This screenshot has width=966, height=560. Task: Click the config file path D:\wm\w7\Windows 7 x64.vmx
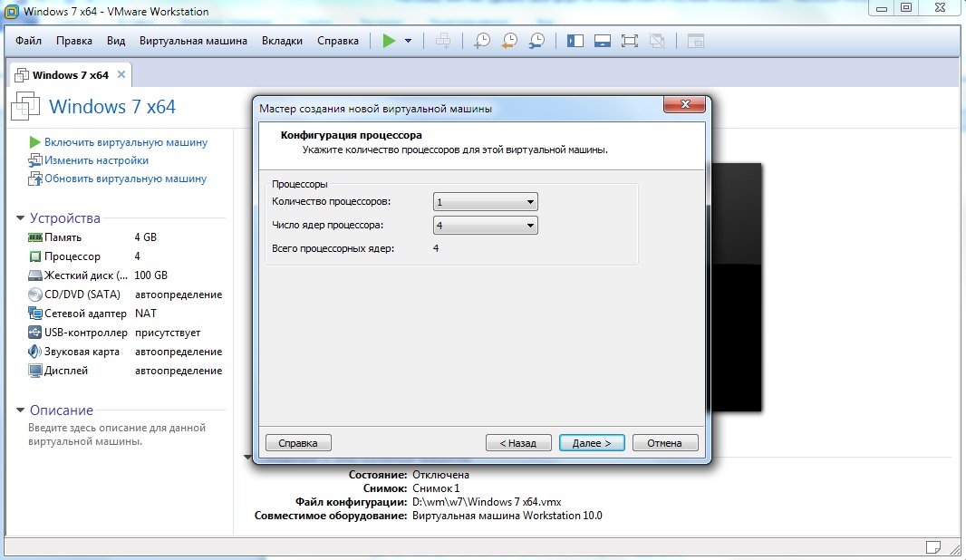click(487, 502)
